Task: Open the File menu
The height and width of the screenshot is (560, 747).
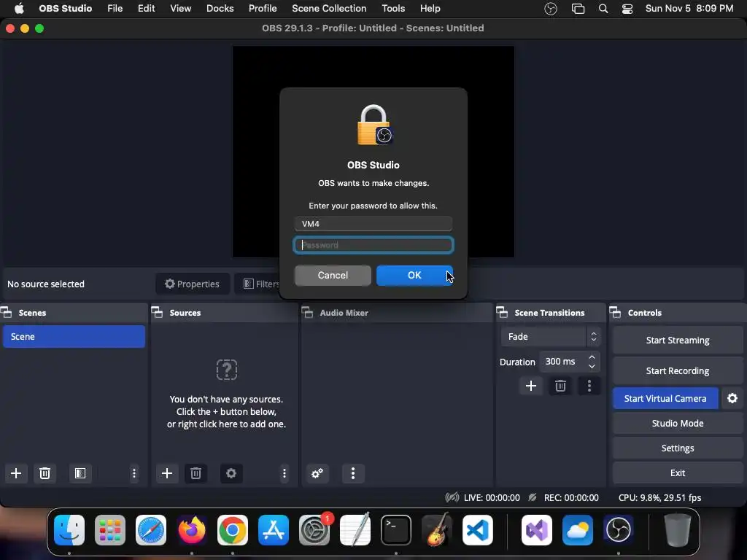Action: coord(115,9)
